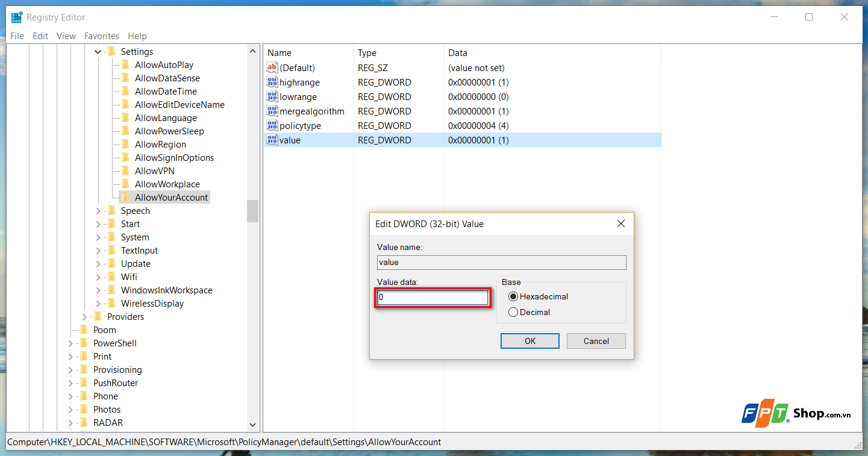Expand the PowerShell tree node
Image resolution: width=868 pixels, height=456 pixels.
(72, 343)
